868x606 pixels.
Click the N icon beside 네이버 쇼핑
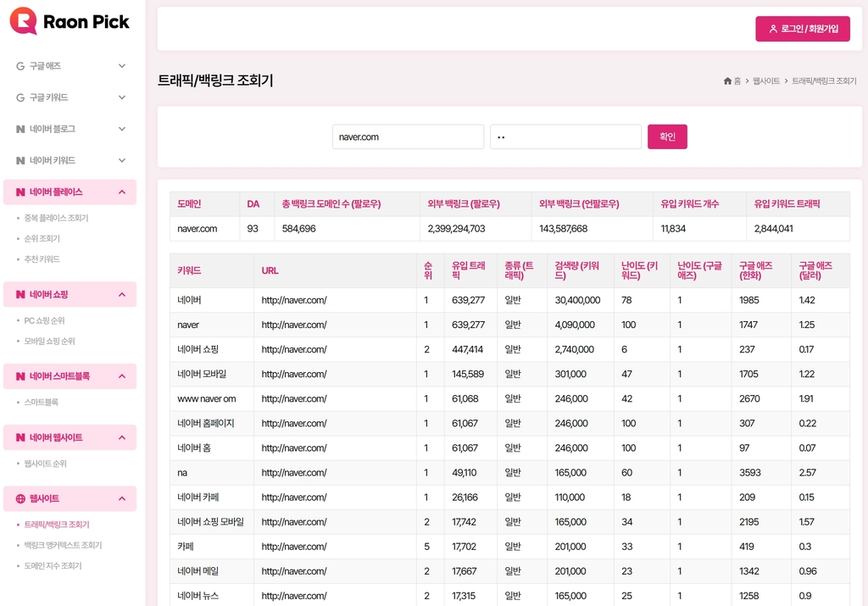tap(20, 294)
